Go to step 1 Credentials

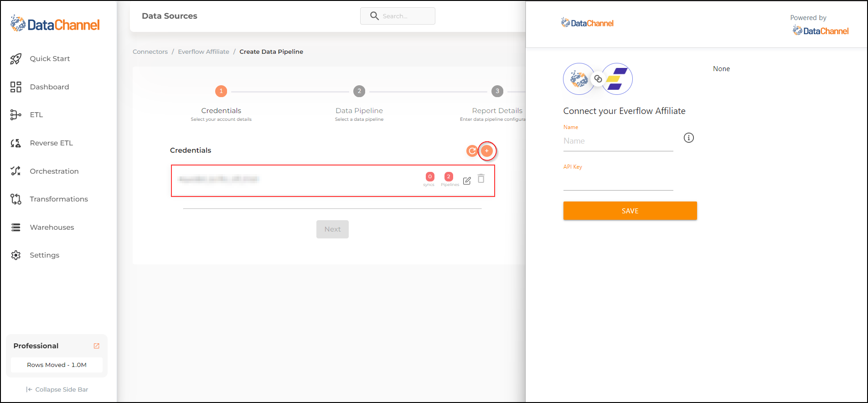[221, 92]
